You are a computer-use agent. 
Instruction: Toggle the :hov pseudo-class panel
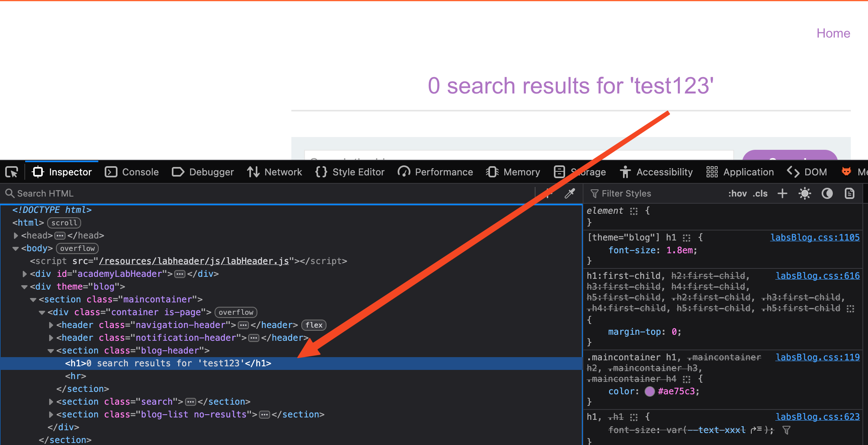737,193
